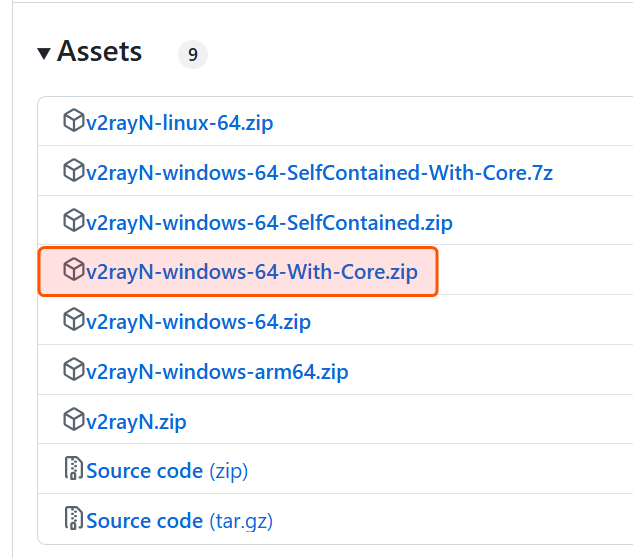Click package icon beside windows-64-With-Core.zip
Viewport: 633px width, 558px height.
pos(74,271)
